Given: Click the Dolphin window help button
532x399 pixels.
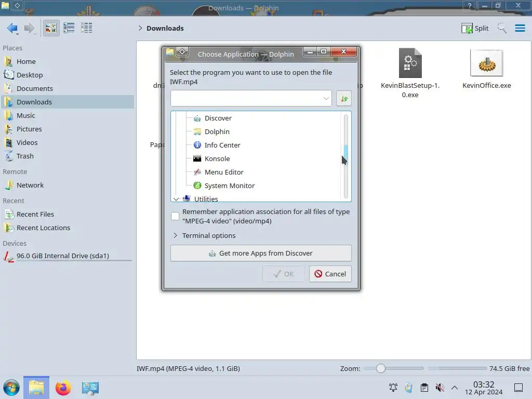Looking at the screenshot, I should [470, 5].
